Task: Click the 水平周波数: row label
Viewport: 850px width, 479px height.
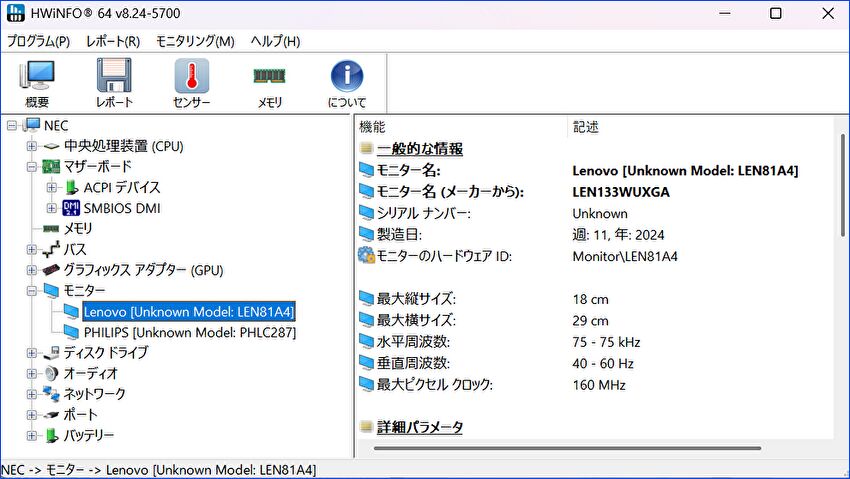Action: pos(413,342)
